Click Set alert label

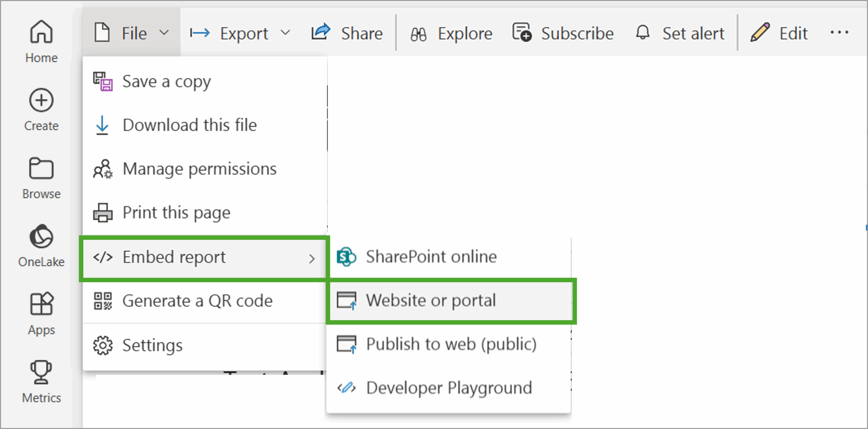tap(693, 34)
